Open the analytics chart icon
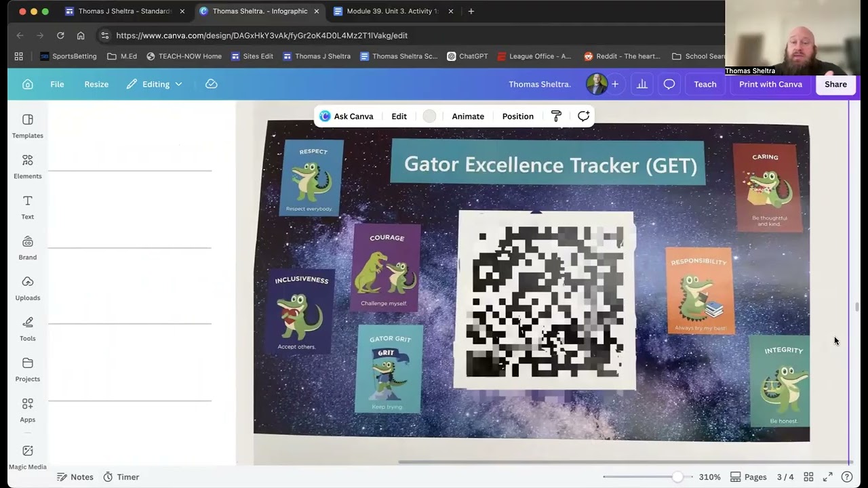Image resolution: width=868 pixels, height=488 pixels. (x=642, y=84)
